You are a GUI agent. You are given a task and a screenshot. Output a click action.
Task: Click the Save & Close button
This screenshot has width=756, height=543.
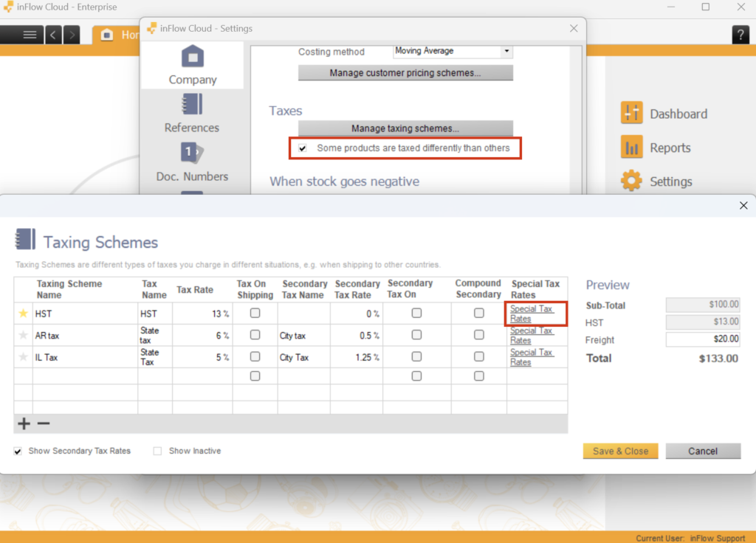point(620,451)
